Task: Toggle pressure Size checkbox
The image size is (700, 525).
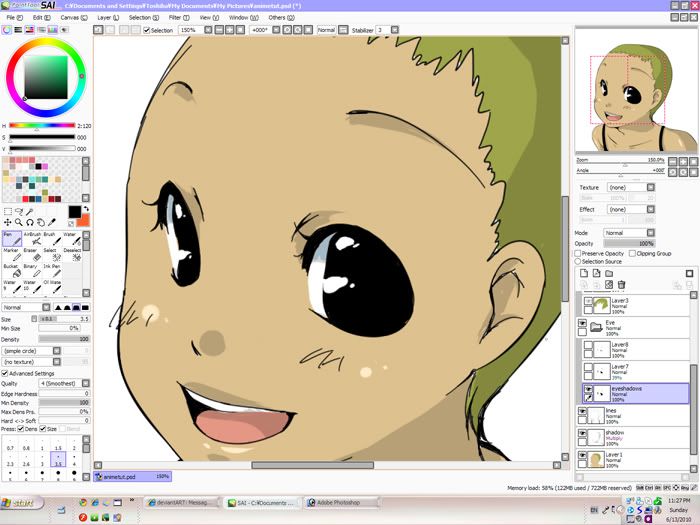Action: 43,429
